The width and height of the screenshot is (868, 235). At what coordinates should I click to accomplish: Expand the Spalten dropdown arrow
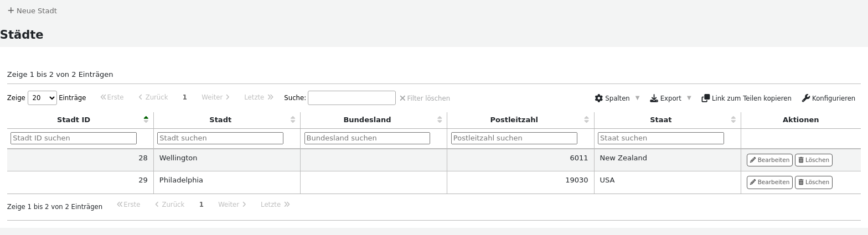(637, 98)
